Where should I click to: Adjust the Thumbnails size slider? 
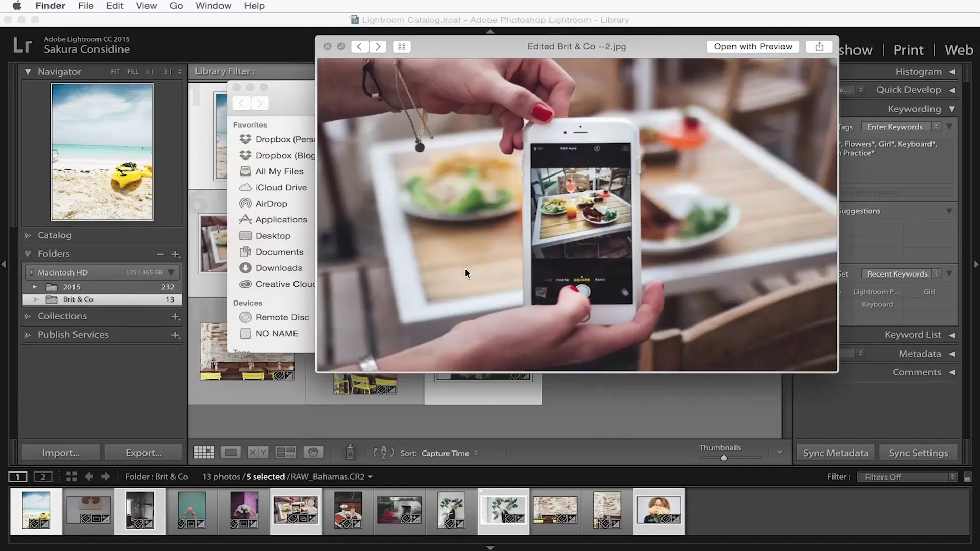click(x=723, y=458)
